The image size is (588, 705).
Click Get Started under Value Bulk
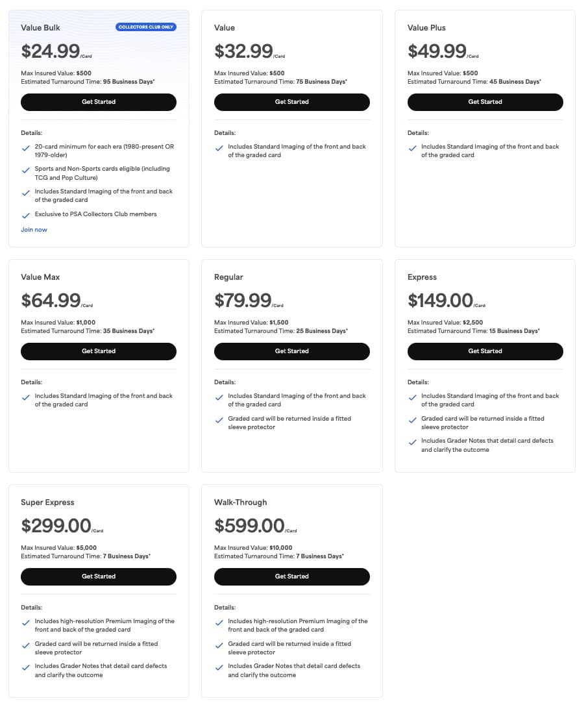click(x=99, y=102)
